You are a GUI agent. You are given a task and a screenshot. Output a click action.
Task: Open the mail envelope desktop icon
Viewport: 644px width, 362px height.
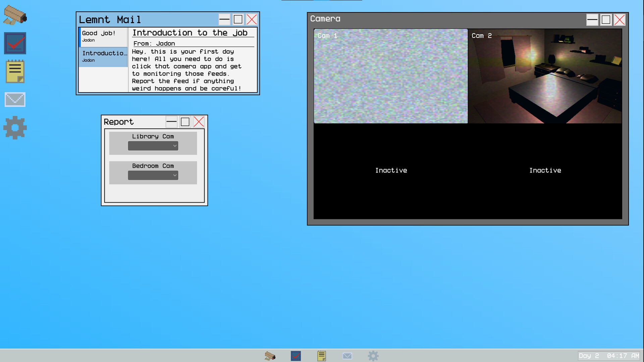click(15, 100)
